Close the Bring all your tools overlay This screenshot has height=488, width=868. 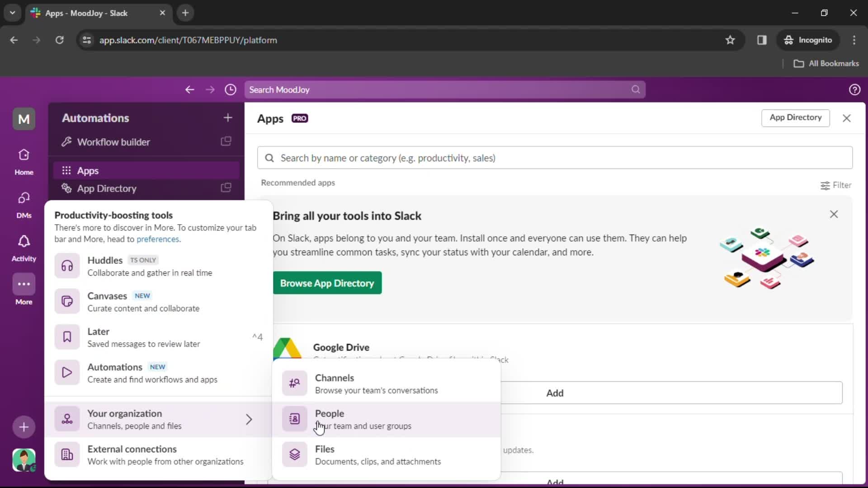(x=834, y=215)
